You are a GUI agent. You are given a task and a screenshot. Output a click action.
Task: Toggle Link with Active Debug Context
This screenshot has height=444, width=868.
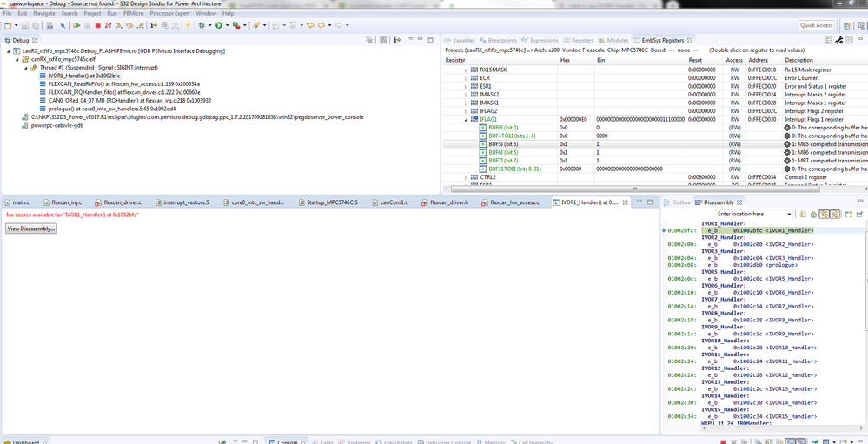tap(824, 214)
